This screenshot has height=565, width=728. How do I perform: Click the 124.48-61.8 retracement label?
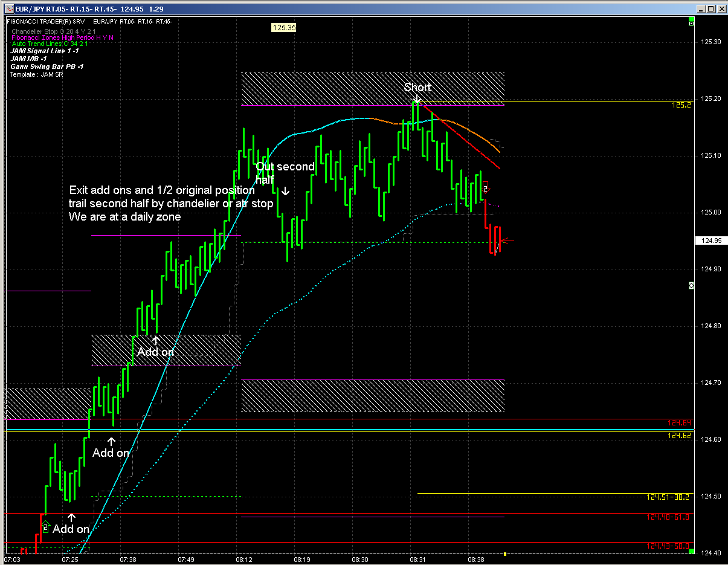click(669, 517)
